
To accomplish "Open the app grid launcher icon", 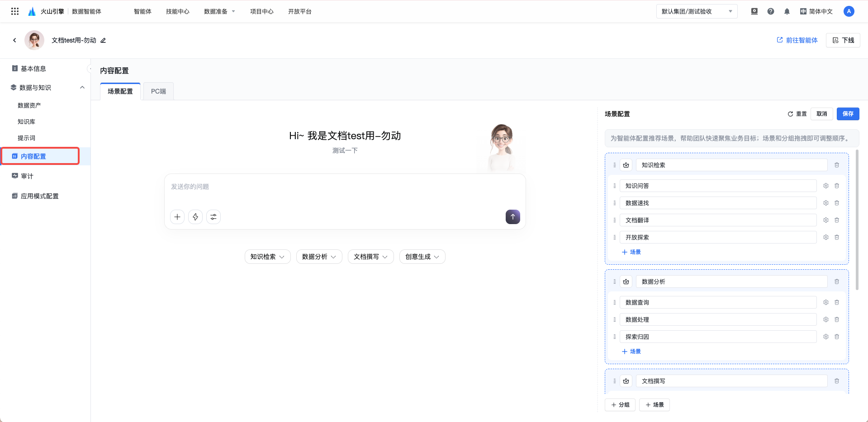I will coord(15,11).
